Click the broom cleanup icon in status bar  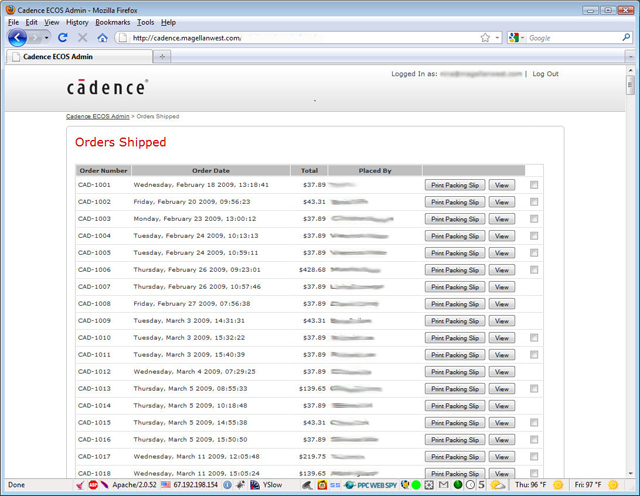(80, 485)
